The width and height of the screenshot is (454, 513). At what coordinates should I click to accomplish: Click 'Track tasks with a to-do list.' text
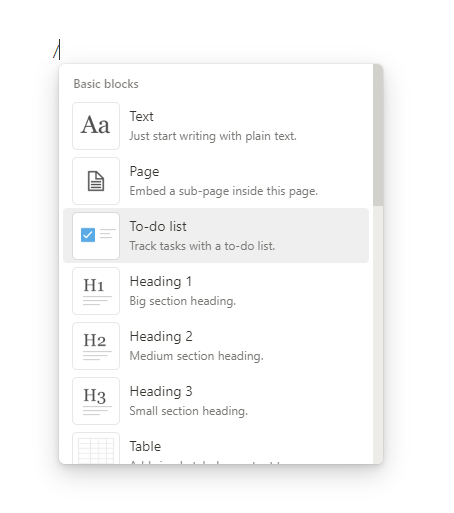pos(202,246)
